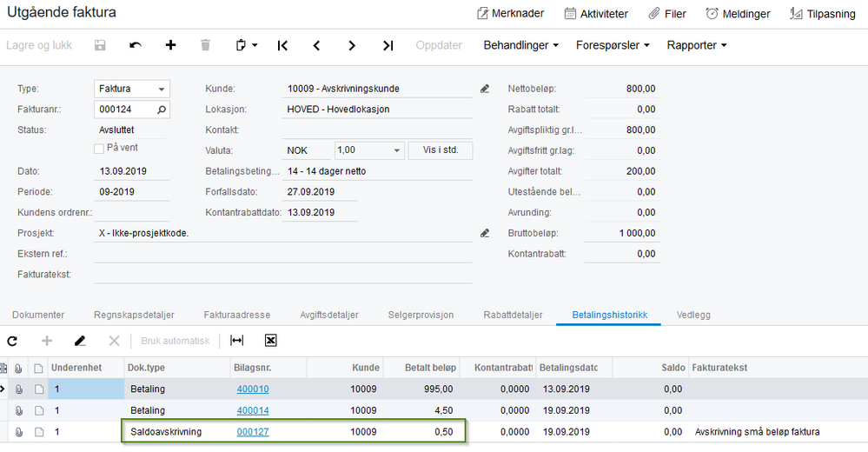
Task: Switch to the Regnskapsdetaljer tab
Action: 134,315
